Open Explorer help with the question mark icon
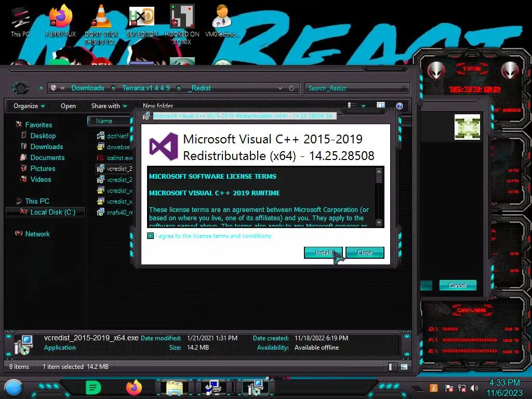The width and height of the screenshot is (532, 399). click(400, 106)
